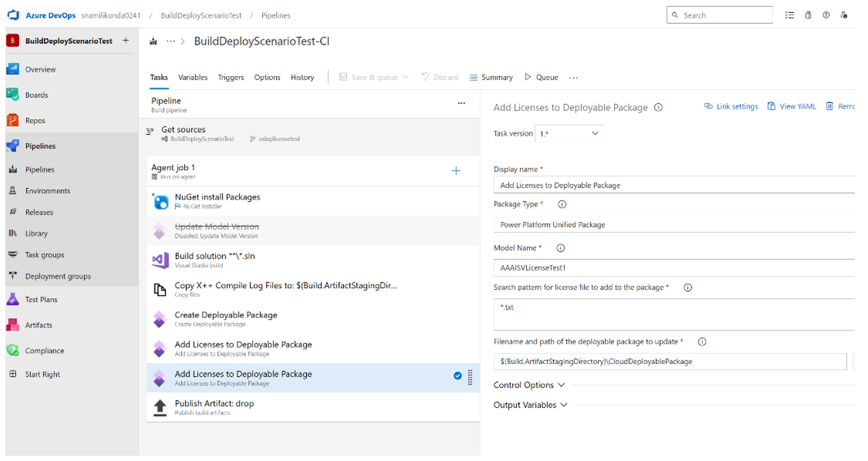
Task: Click the Visual Studio build task icon
Action: pyautogui.click(x=159, y=260)
